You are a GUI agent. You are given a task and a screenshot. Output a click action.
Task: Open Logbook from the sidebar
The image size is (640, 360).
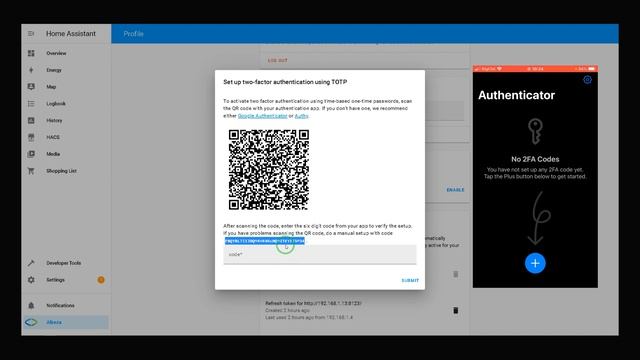click(x=56, y=104)
